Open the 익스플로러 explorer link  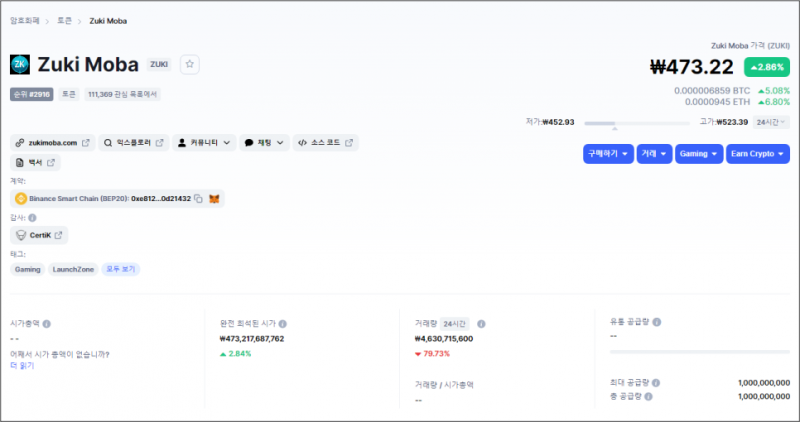[x=134, y=143]
